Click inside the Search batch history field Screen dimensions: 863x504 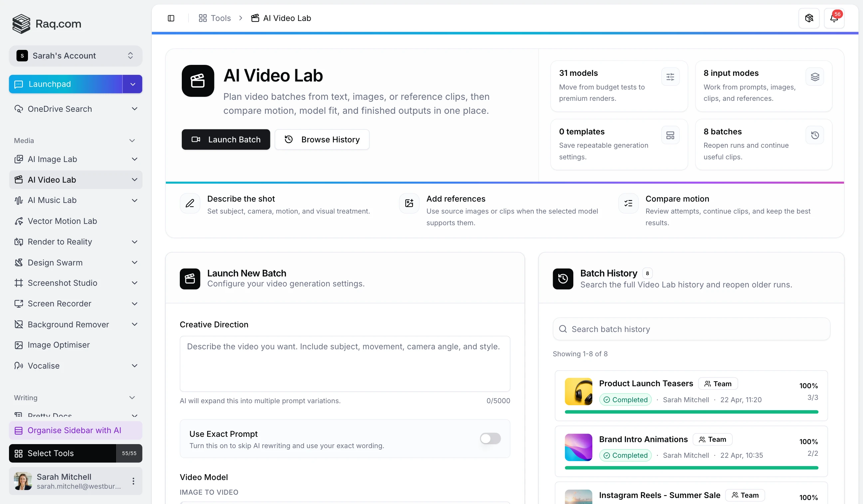(x=692, y=329)
